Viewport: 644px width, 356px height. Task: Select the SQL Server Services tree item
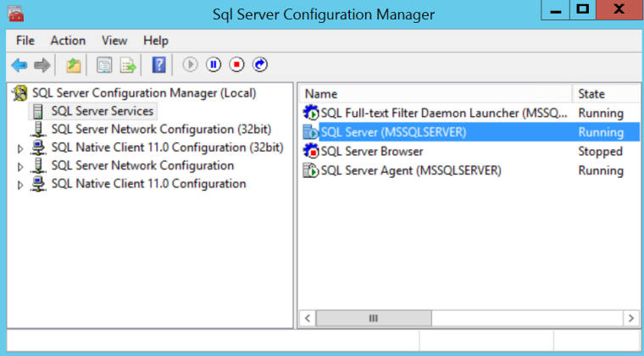[x=103, y=111]
